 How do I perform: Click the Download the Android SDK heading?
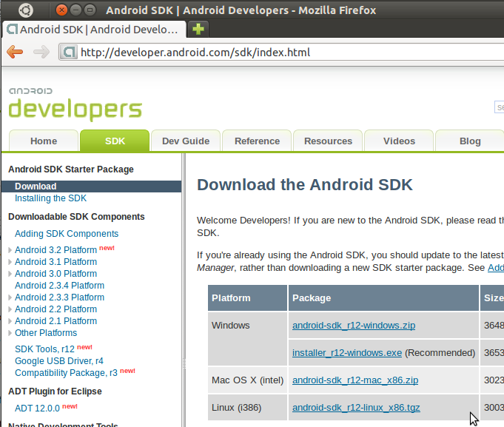(305, 185)
